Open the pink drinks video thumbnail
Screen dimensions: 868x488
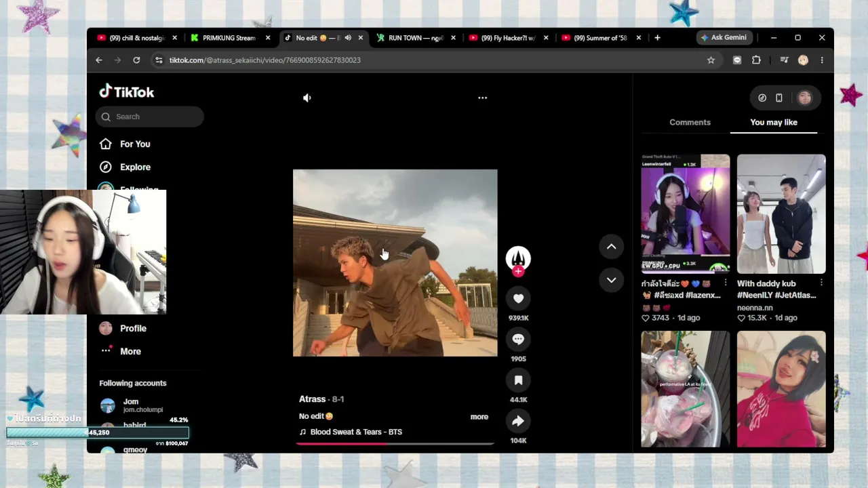pyautogui.click(x=686, y=389)
